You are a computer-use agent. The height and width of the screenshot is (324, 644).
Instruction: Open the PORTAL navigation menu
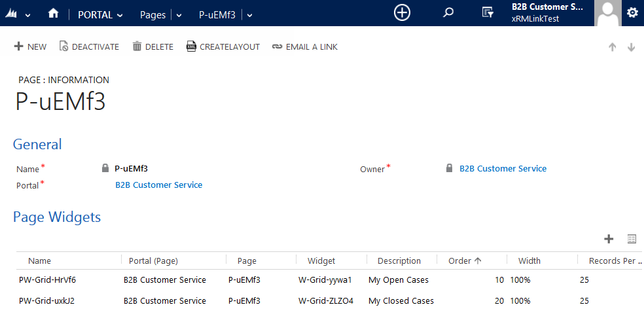(96, 15)
